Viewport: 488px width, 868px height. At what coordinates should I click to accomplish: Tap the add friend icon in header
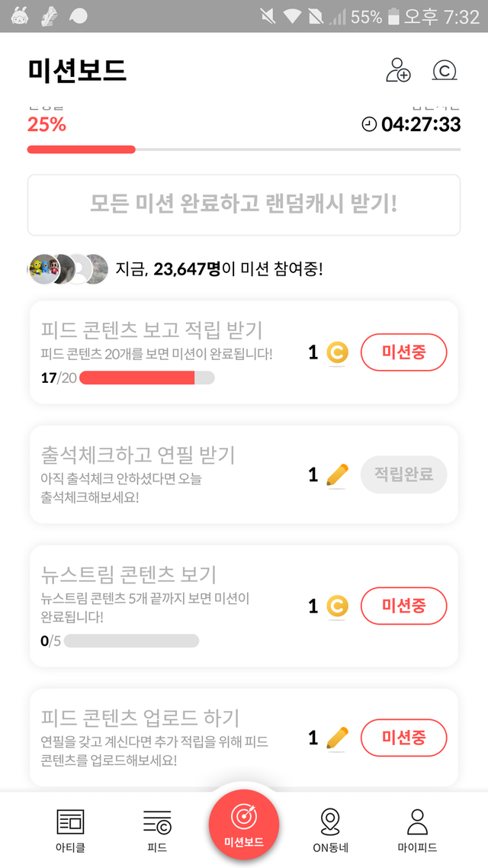point(398,70)
